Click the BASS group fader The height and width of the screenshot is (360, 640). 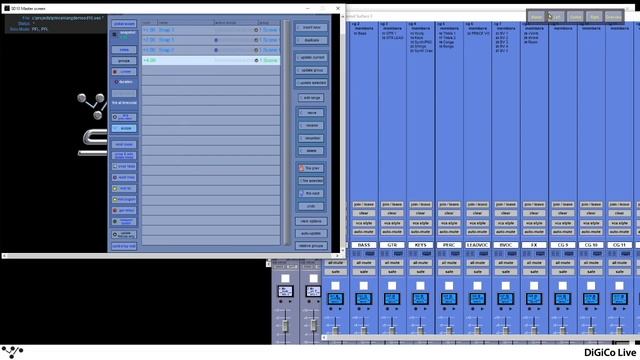pyautogui.click(x=364, y=330)
